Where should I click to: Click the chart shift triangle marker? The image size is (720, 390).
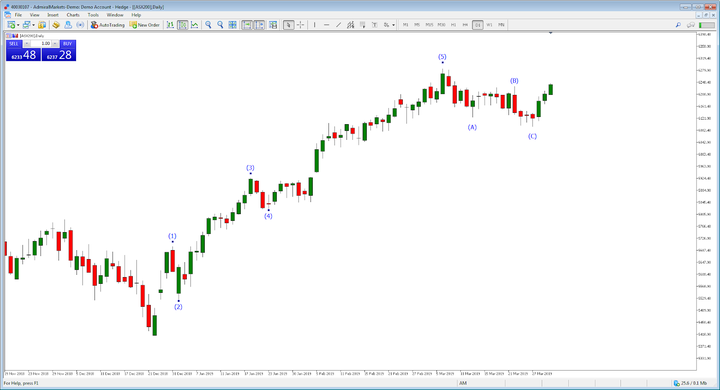551,33
